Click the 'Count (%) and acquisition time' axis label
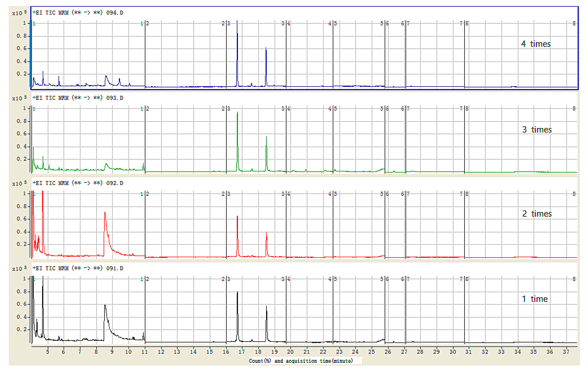The image size is (588, 372). (301, 361)
